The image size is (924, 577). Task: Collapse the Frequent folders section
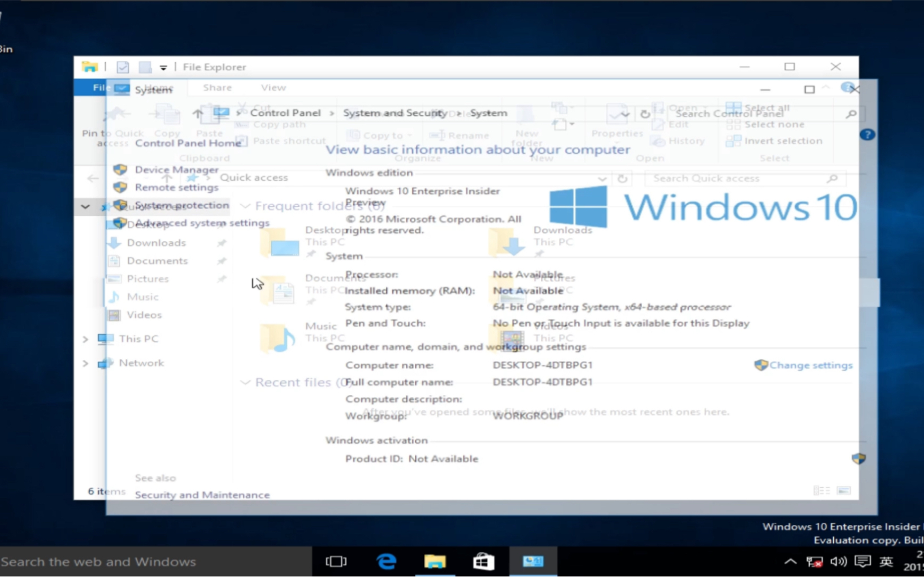tap(245, 206)
